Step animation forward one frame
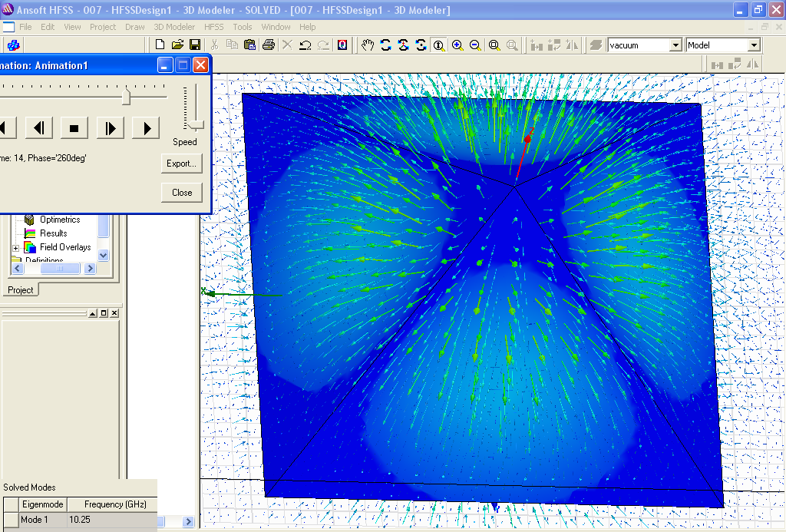This screenshot has width=786, height=532. pos(111,128)
